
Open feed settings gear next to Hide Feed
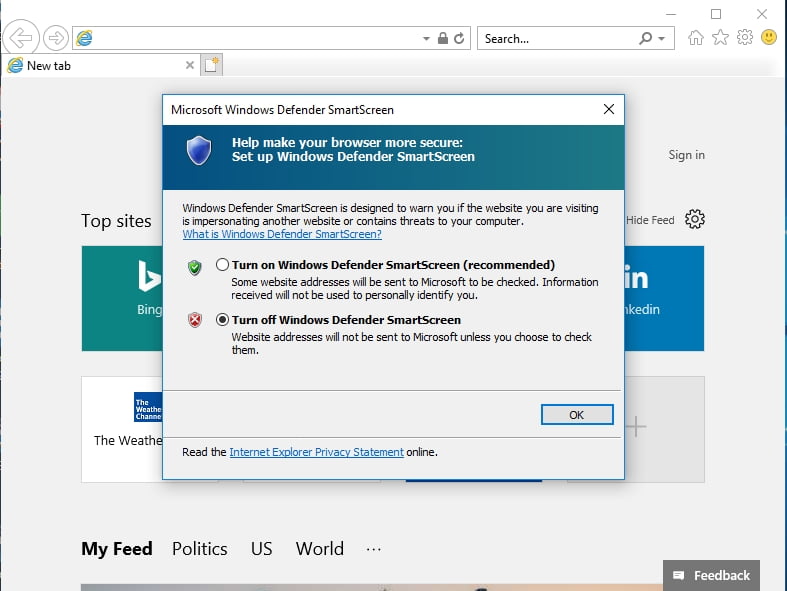[x=695, y=219]
